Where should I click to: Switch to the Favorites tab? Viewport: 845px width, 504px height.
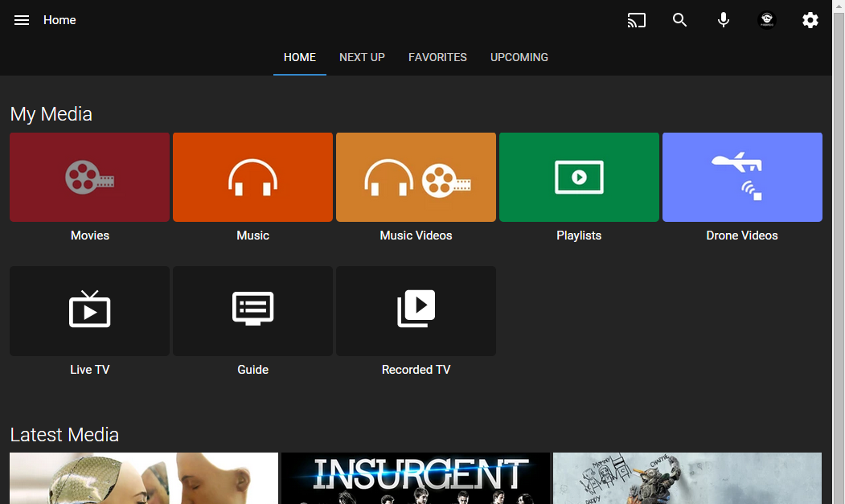pyautogui.click(x=437, y=57)
